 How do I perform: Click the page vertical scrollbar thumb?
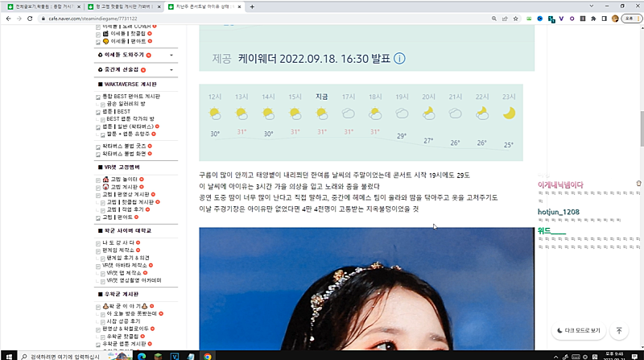(641, 128)
